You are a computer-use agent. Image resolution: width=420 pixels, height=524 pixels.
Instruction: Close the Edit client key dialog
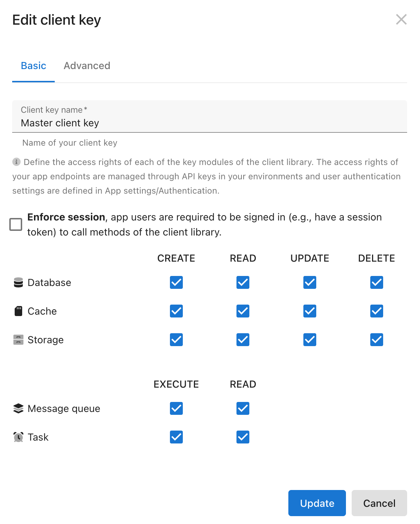(x=401, y=20)
